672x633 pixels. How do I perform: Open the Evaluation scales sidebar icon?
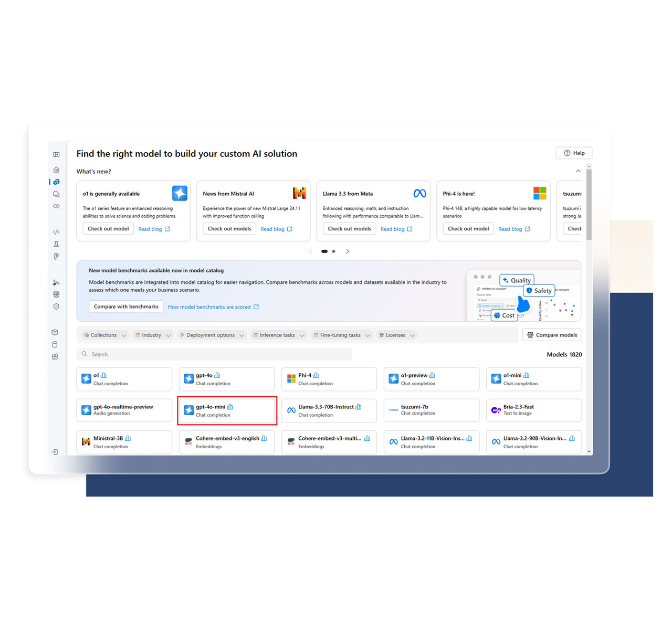point(56,294)
